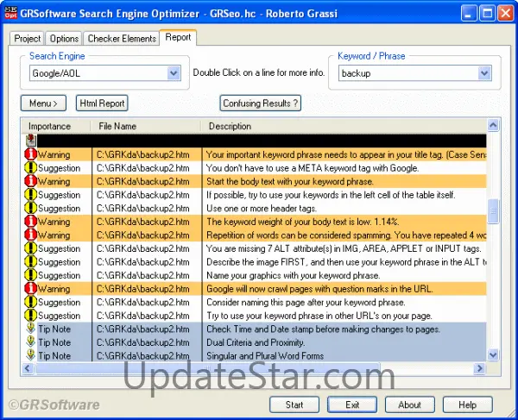The image size is (518, 420).
Task: Select 'Google will now crawl pages with question marks' line
Action: (319, 289)
